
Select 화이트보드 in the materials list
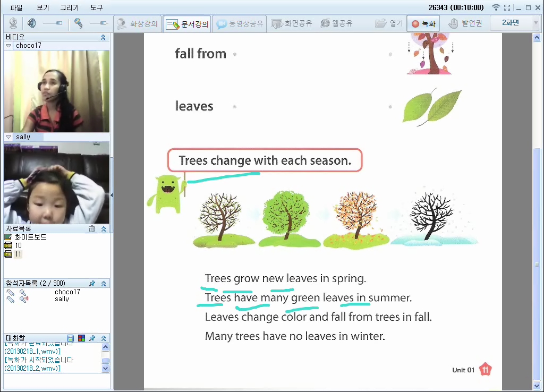(30, 237)
